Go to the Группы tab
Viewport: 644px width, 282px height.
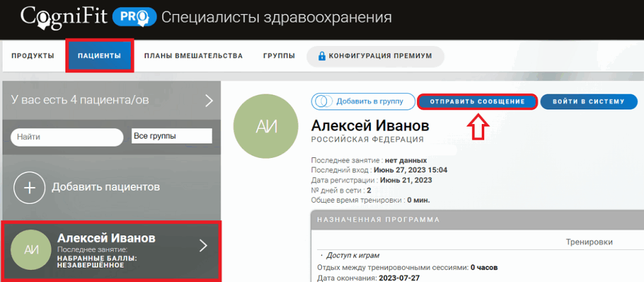[x=279, y=56]
